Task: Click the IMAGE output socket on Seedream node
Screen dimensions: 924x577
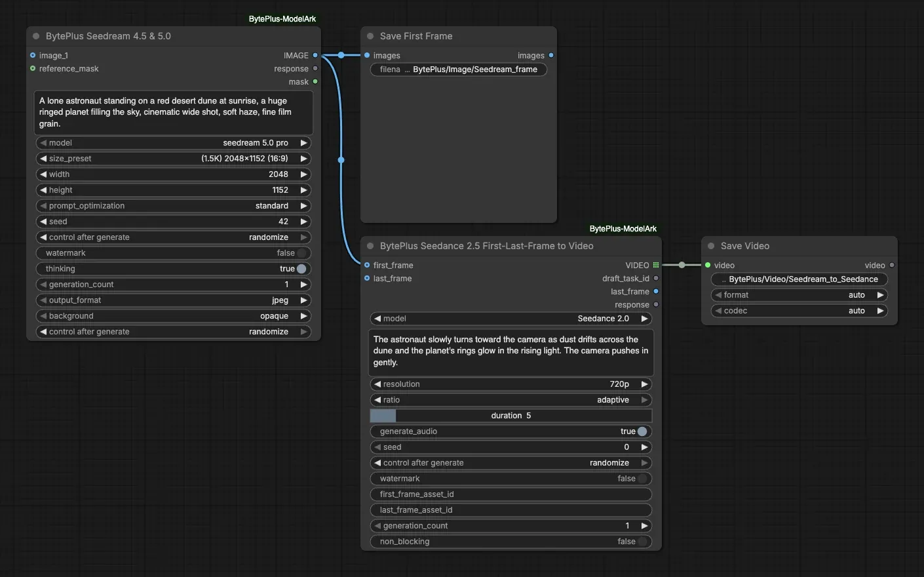Action: pyautogui.click(x=315, y=56)
